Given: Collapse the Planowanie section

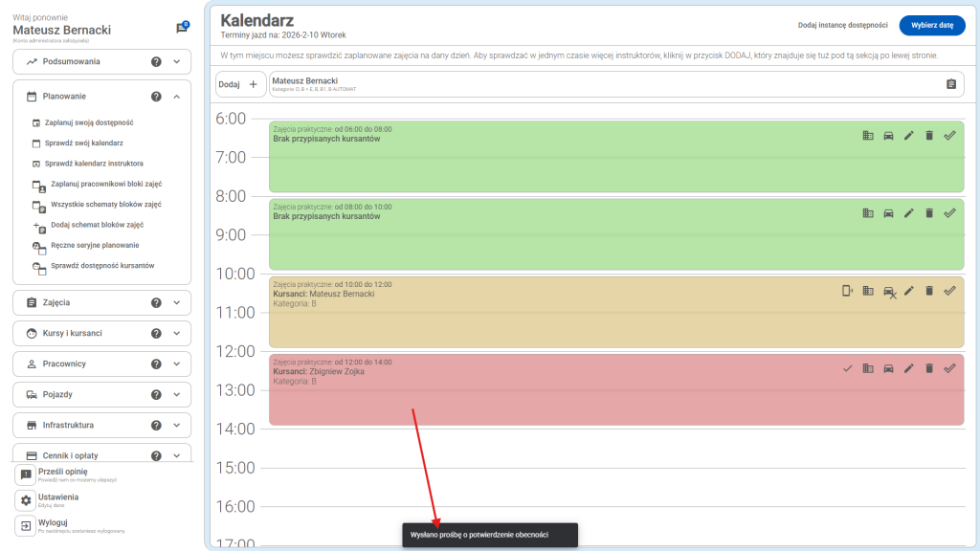Looking at the screenshot, I should [x=177, y=97].
